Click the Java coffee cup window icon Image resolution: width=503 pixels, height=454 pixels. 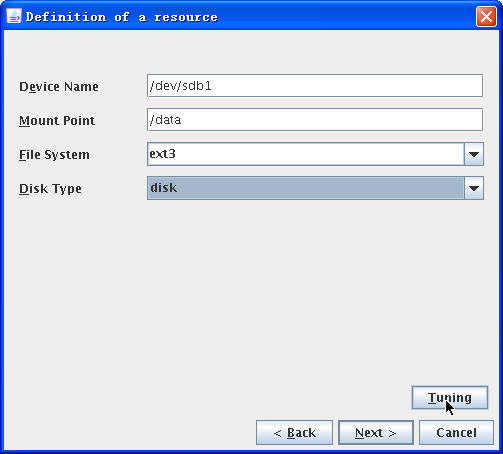pos(14,16)
